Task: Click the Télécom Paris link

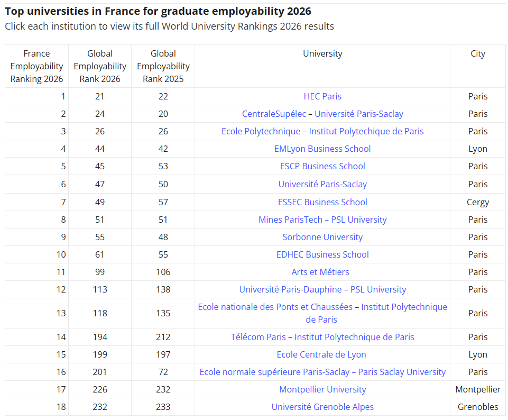Action: click(x=258, y=337)
